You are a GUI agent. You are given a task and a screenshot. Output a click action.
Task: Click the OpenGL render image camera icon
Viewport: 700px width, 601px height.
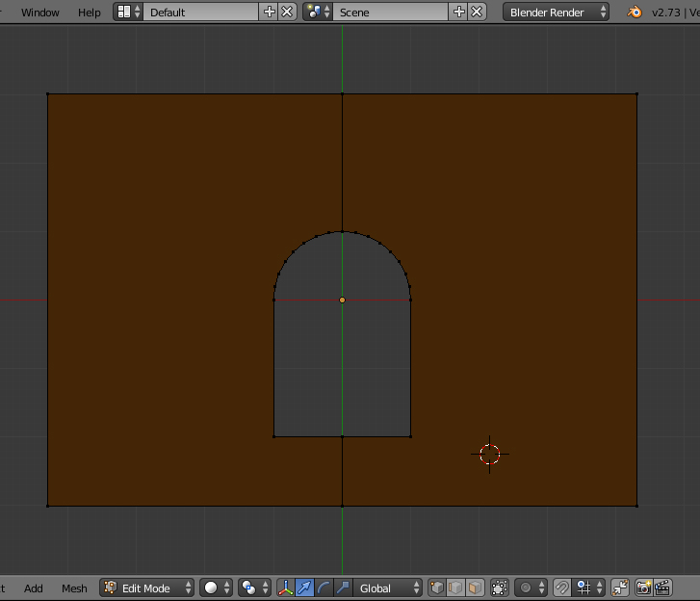coord(643,588)
